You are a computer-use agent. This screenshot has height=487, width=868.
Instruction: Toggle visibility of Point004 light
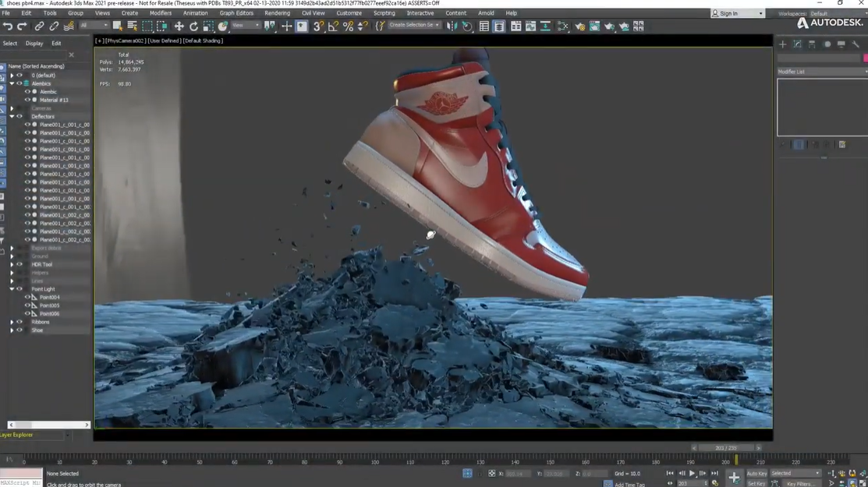pyautogui.click(x=27, y=297)
